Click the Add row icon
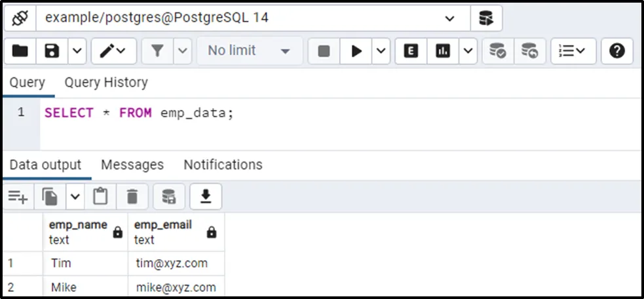644x299 pixels. 18,196
